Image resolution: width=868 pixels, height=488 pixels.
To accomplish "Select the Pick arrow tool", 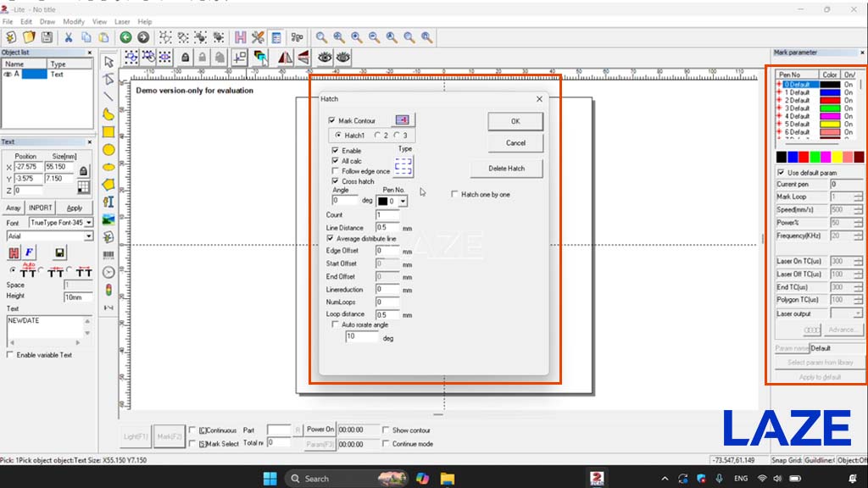I will [108, 61].
